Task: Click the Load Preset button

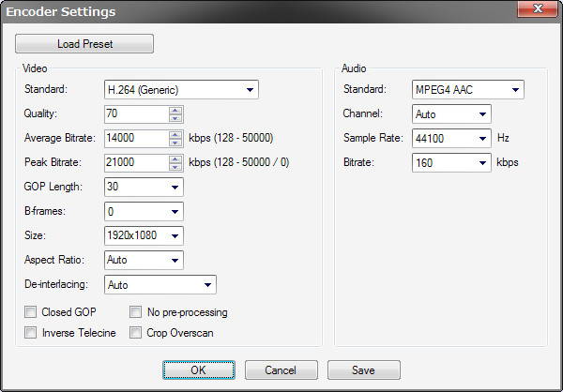Action: point(84,44)
